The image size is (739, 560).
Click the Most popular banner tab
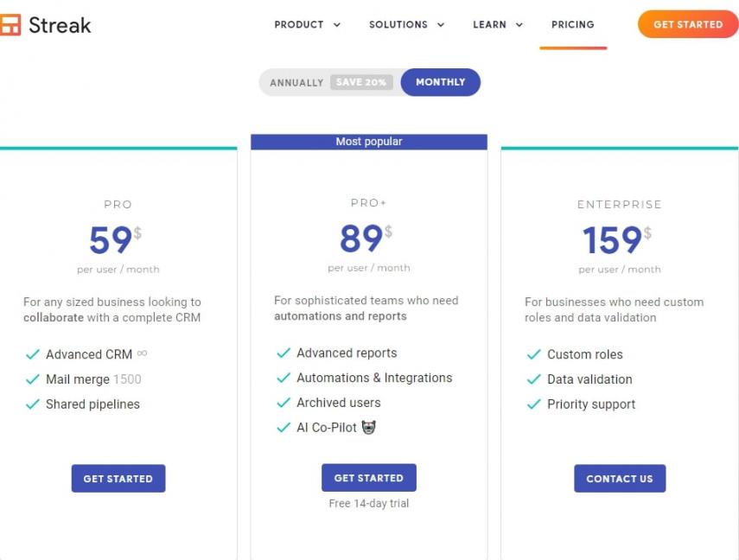click(369, 142)
